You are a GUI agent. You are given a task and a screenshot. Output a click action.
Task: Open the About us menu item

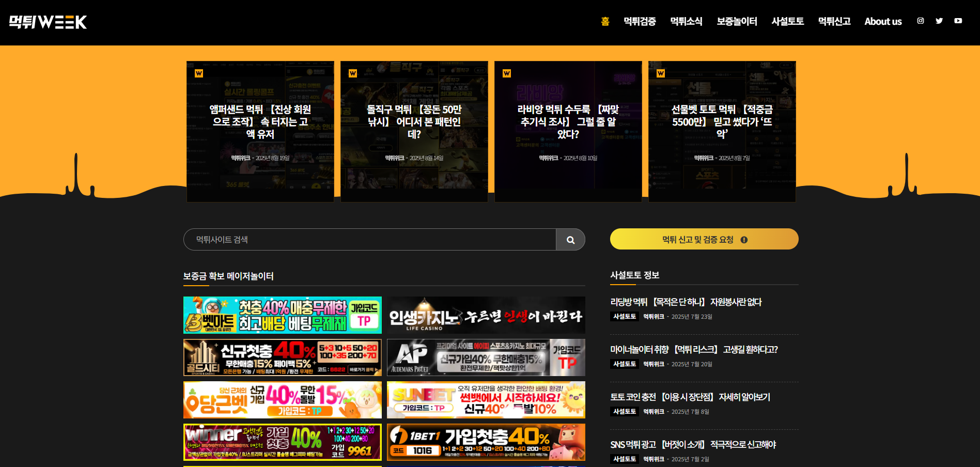tap(883, 22)
